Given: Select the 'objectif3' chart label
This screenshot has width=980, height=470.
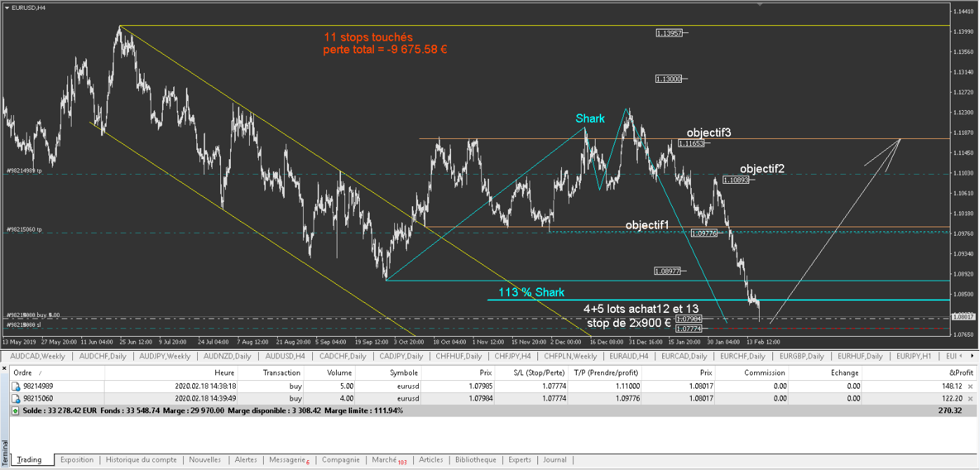Looking at the screenshot, I should coord(709,133).
